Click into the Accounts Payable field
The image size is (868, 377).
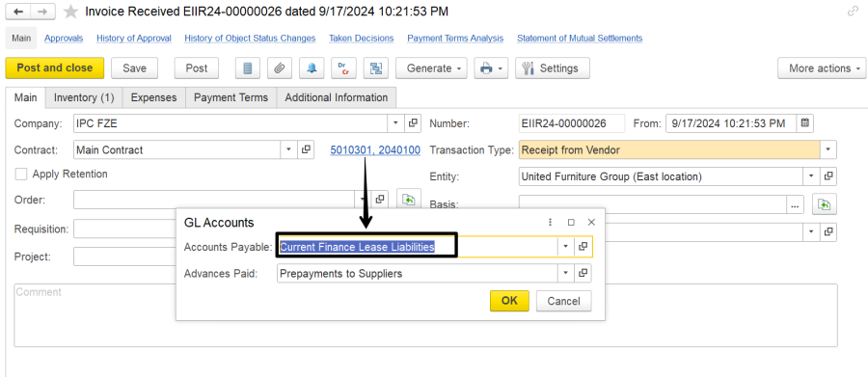(417, 247)
